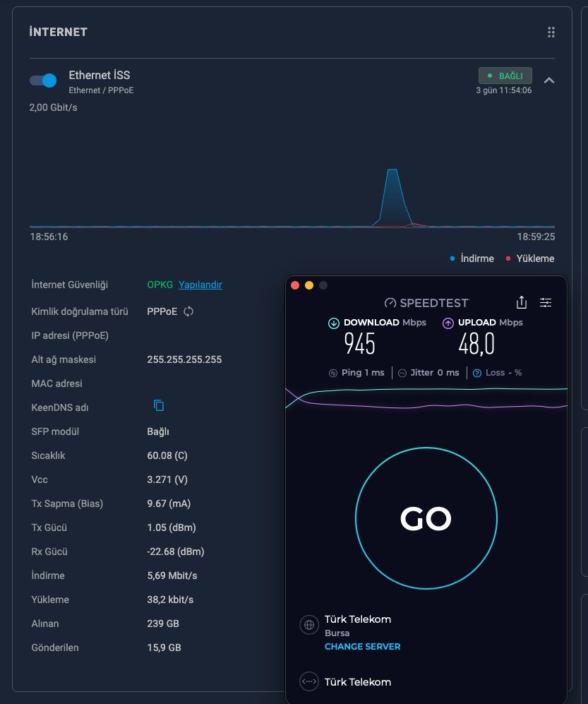
Task: Click the Jitter icon in Speedtest
Action: (x=402, y=373)
